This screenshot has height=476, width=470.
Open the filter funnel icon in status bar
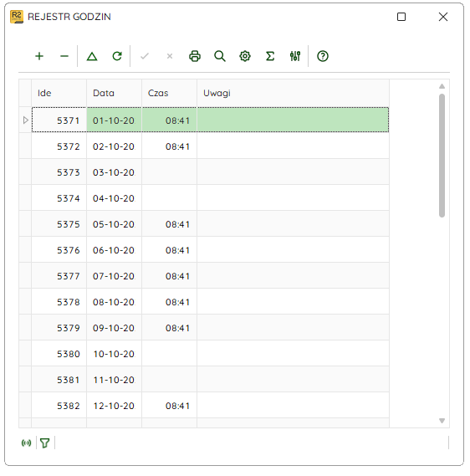tap(45, 443)
